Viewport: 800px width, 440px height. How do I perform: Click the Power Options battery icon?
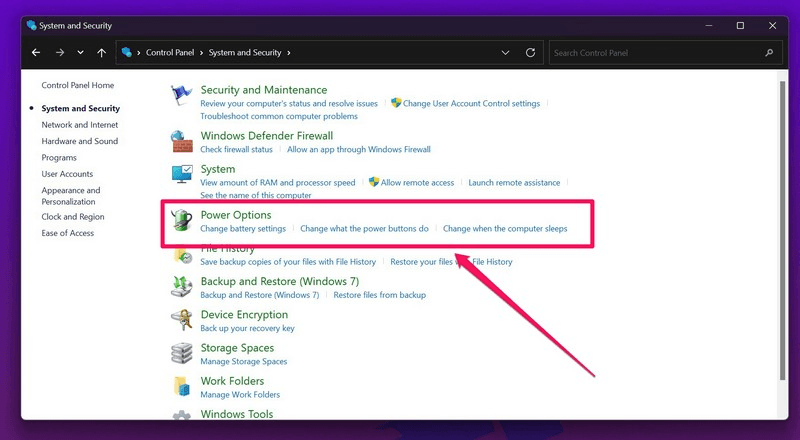pos(181,221)
